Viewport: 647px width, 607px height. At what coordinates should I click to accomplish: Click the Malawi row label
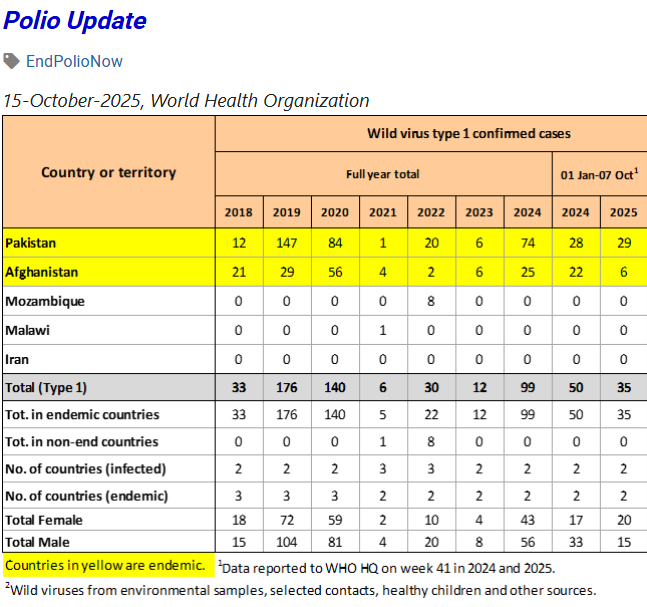[28, 330]
